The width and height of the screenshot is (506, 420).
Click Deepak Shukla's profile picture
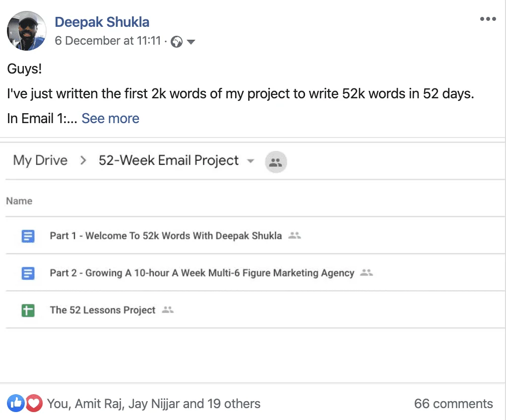[x=27, y=31]
